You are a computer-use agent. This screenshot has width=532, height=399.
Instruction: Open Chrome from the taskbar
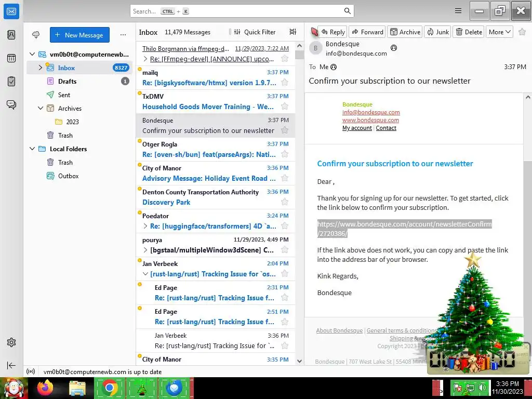point(109,388)
